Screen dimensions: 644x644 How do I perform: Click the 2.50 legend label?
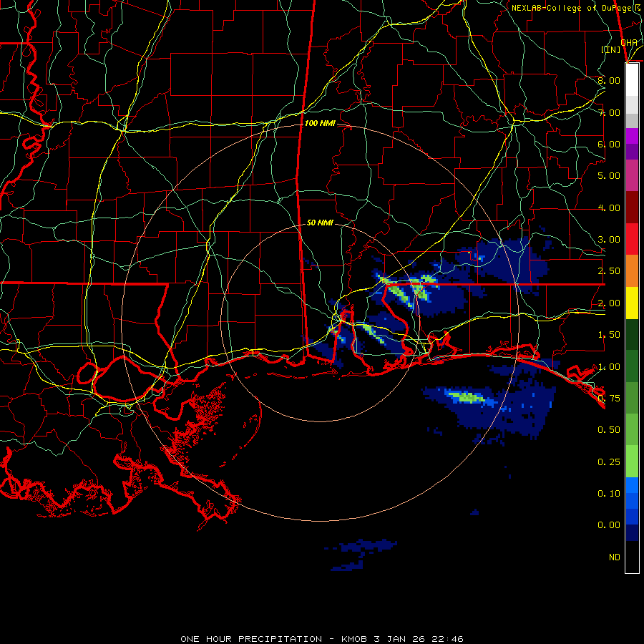609,271
